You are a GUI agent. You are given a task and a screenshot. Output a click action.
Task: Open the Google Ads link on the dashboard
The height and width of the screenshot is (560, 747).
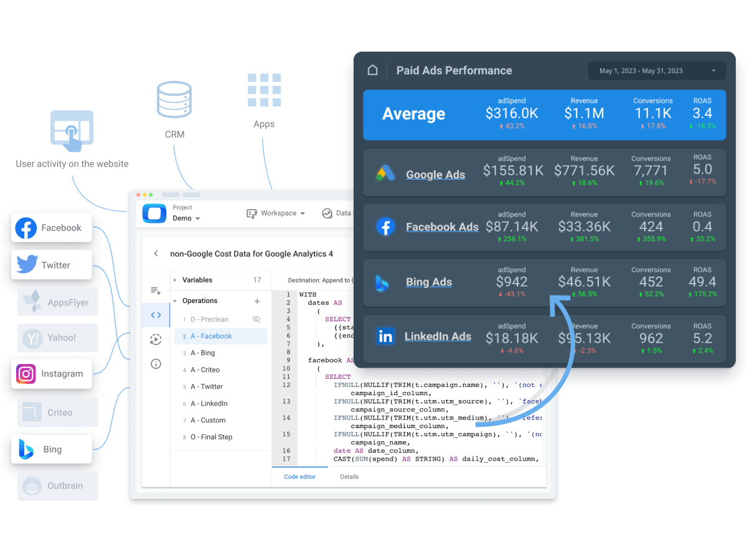pyautogui.click(x=435, y=174)
